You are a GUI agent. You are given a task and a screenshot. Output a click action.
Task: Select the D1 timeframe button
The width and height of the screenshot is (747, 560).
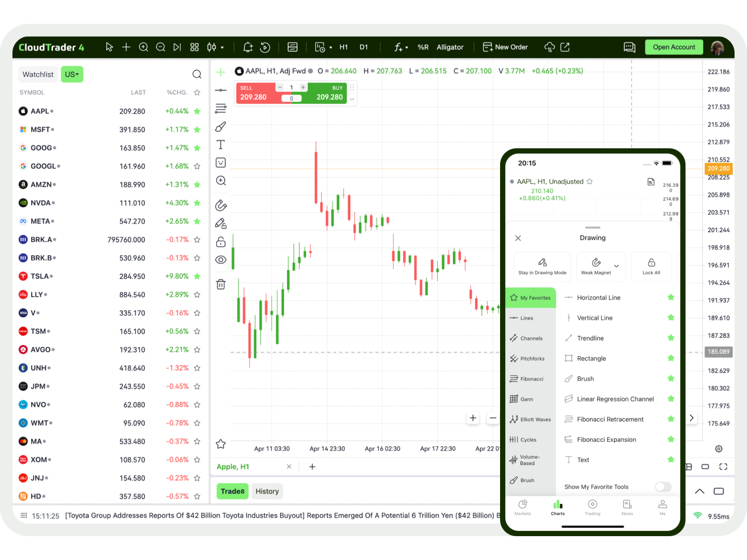point(364,47)
